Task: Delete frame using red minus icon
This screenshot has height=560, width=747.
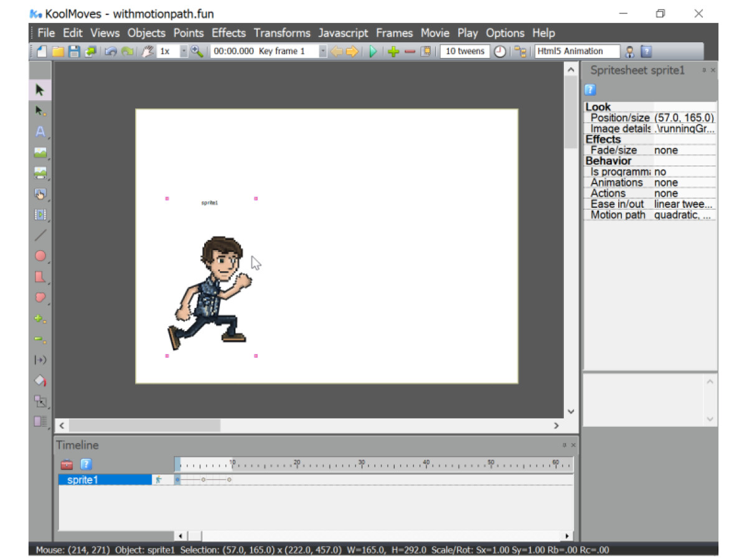Action: [x=409, y=52]
